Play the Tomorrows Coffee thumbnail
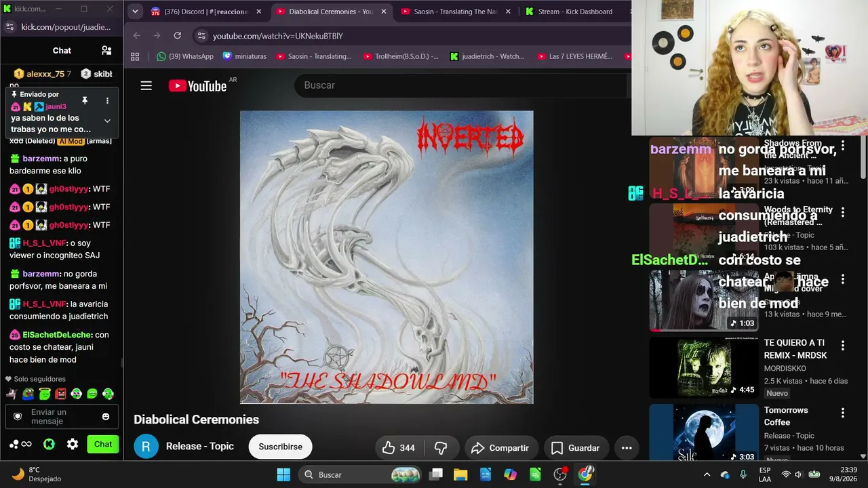This screenshot has height=488, width=868. pyautogui.click(x=703, y=433)
